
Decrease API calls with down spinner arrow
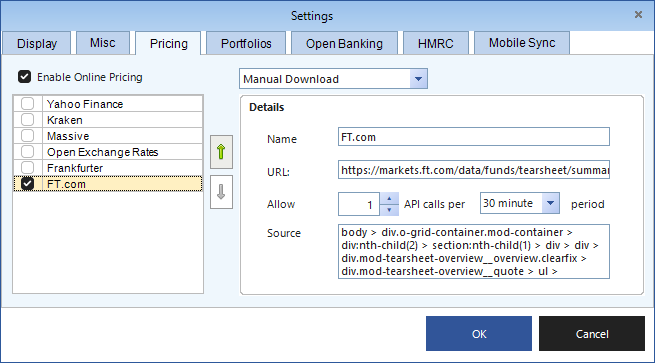point(389,210)
